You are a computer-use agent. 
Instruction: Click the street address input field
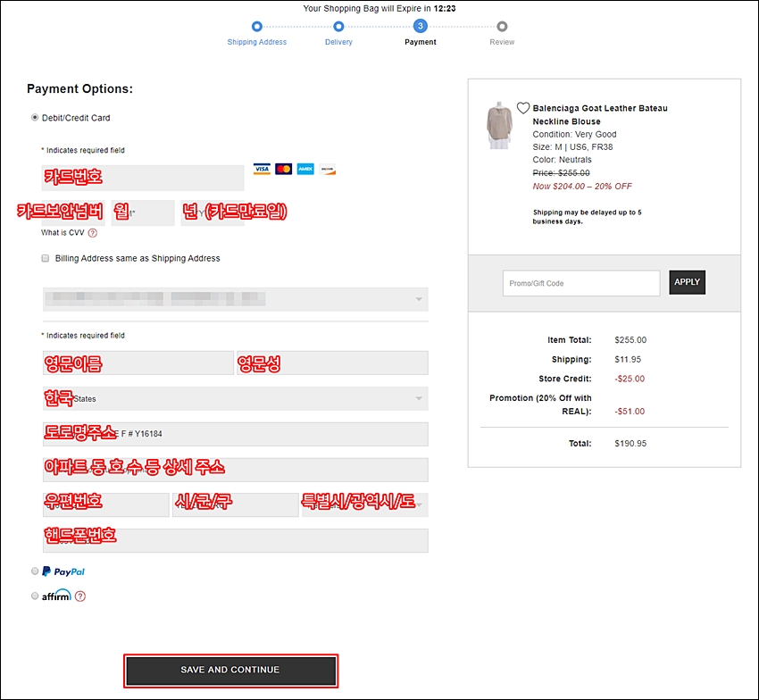(236, 434)
